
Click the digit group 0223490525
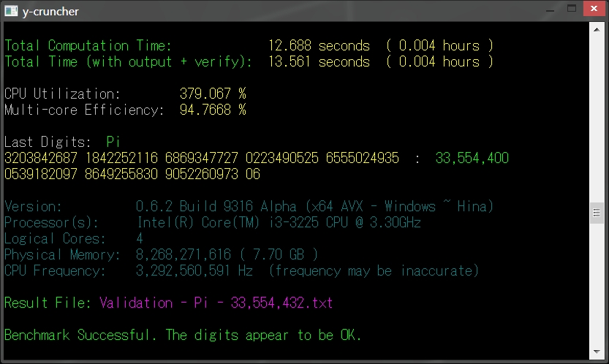click(282, 158)
